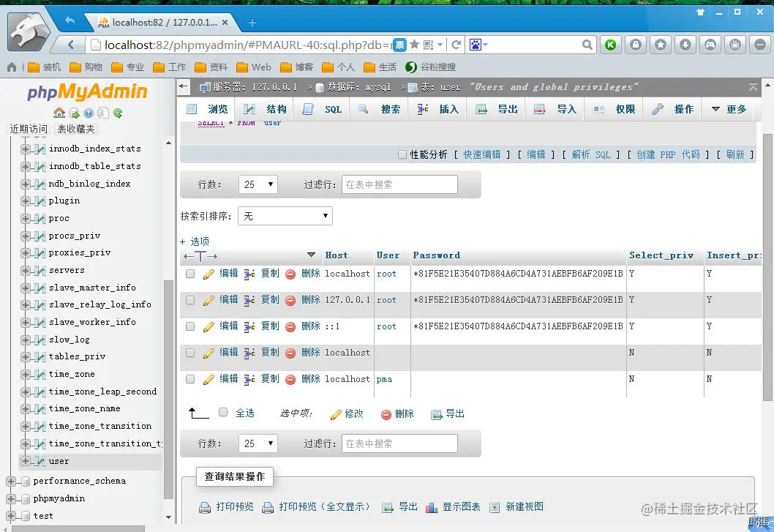This screenshot has width=774, height=532.
Task: Open the blue help documentation icon in sidebar
Action: 89,113
